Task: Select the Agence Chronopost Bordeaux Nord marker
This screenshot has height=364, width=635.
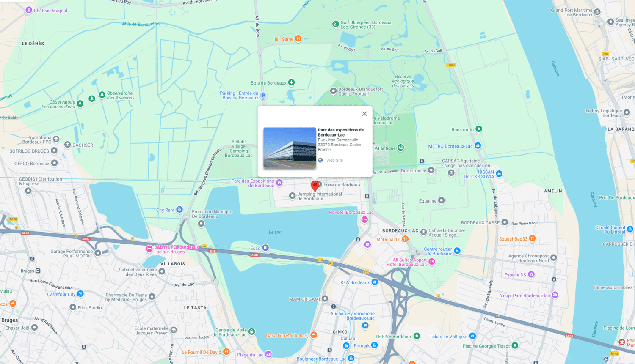Action: coord(554,257)
